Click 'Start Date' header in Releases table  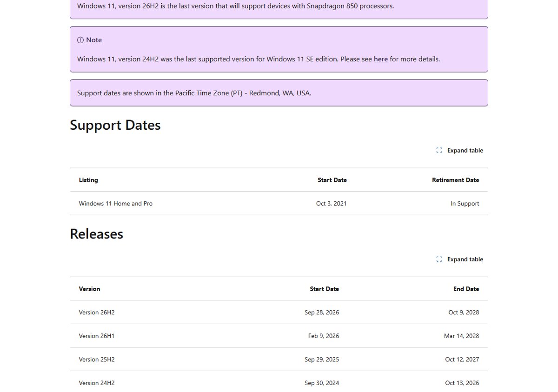324,289
